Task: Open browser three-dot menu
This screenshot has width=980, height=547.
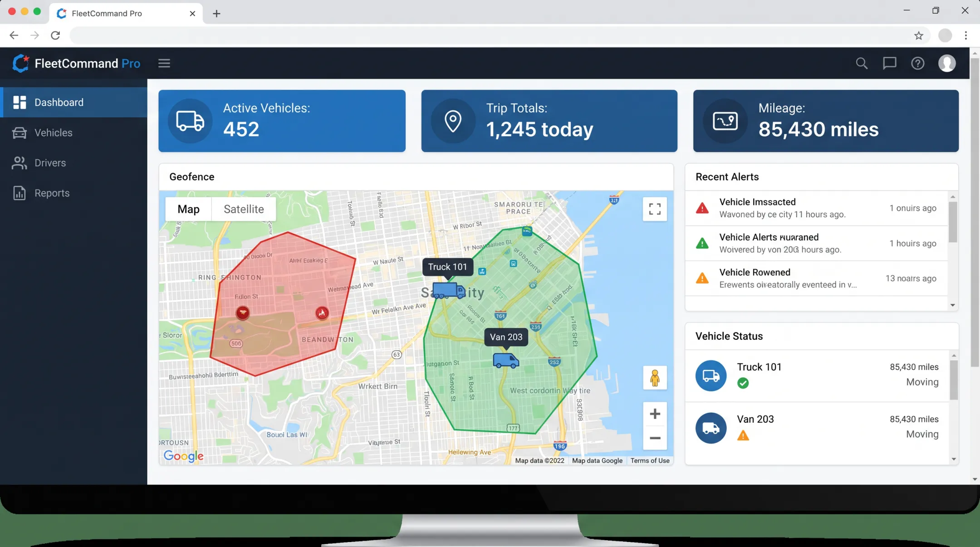Action: pyautogui.click(x=965, y=35)
